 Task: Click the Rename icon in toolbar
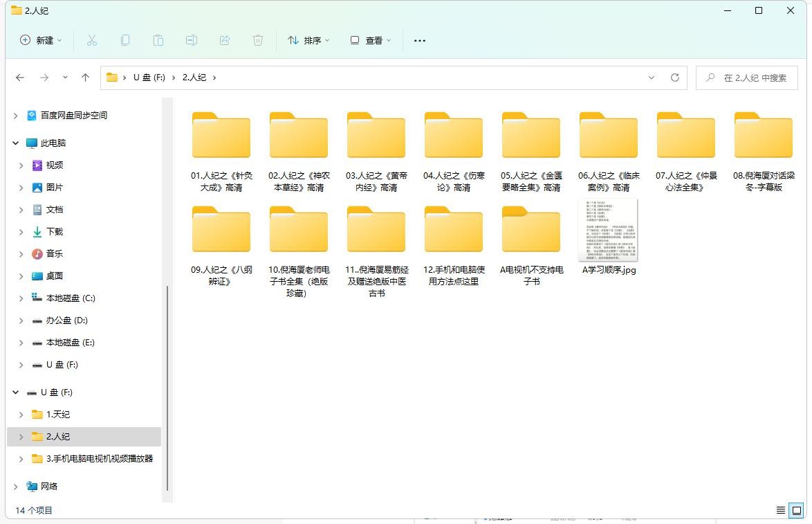(x=192, y=40)
